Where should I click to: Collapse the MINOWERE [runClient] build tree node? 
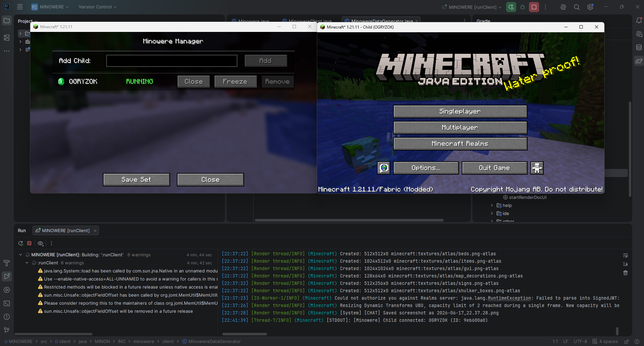coord(21,255)
